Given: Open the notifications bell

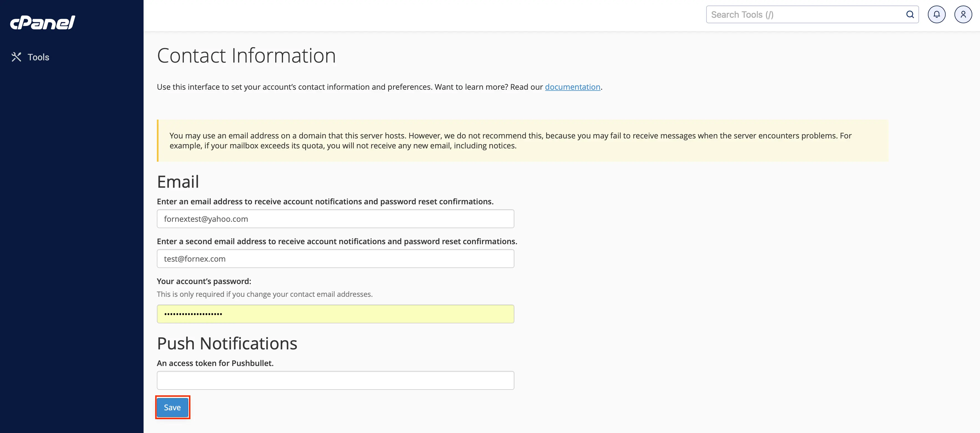Looking at the screenshot, I should 936,14.
